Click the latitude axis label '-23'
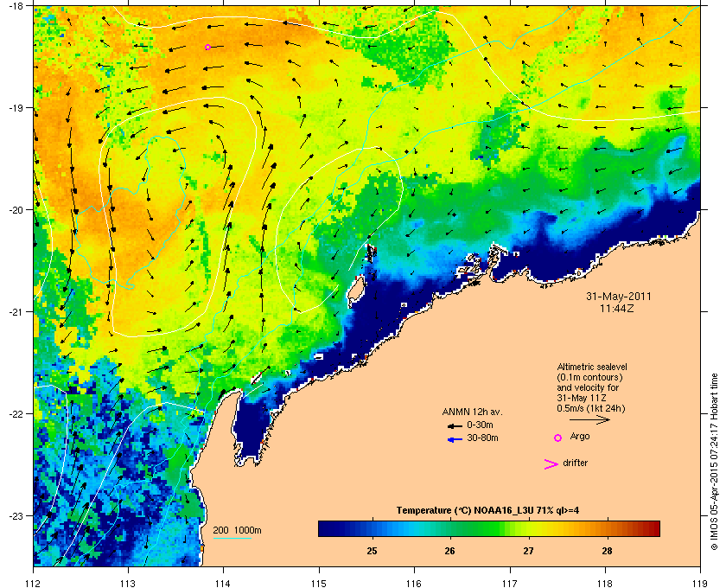 (x=16, y=515)
